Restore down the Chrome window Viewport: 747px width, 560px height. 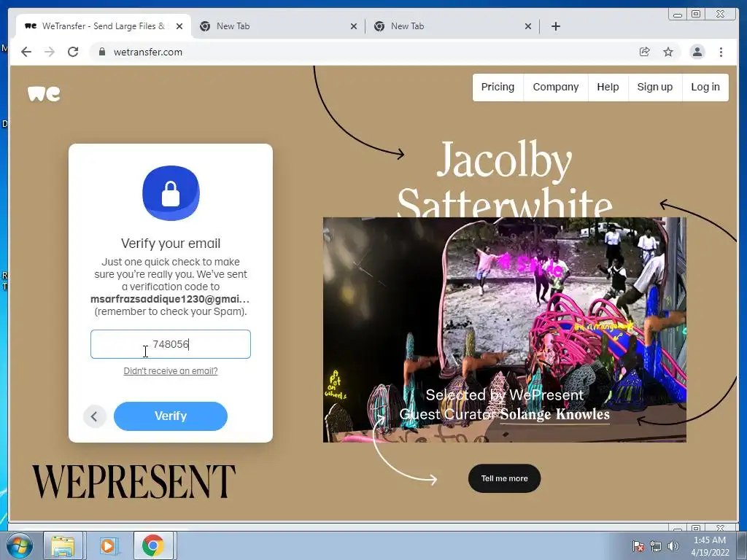[696, 15]
